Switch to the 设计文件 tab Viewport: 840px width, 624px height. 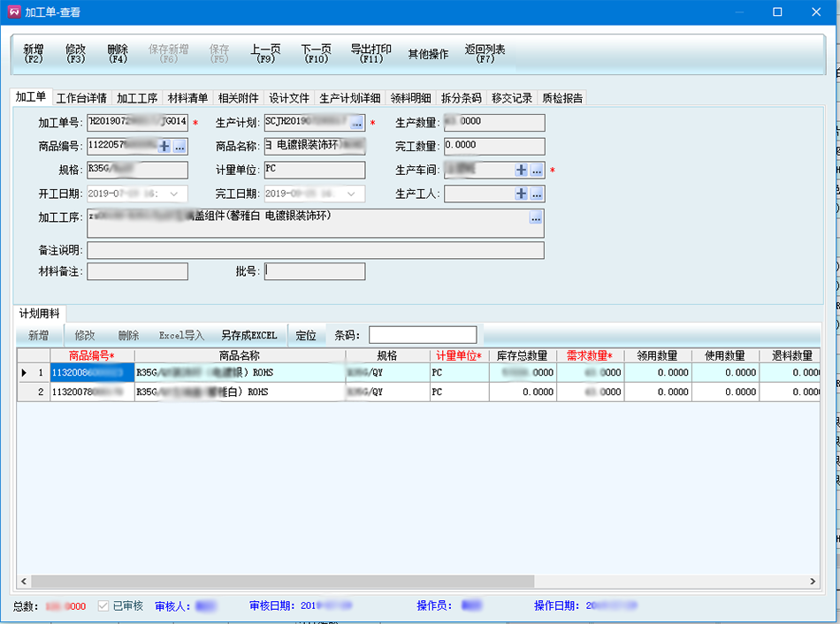tap(289, 98)
